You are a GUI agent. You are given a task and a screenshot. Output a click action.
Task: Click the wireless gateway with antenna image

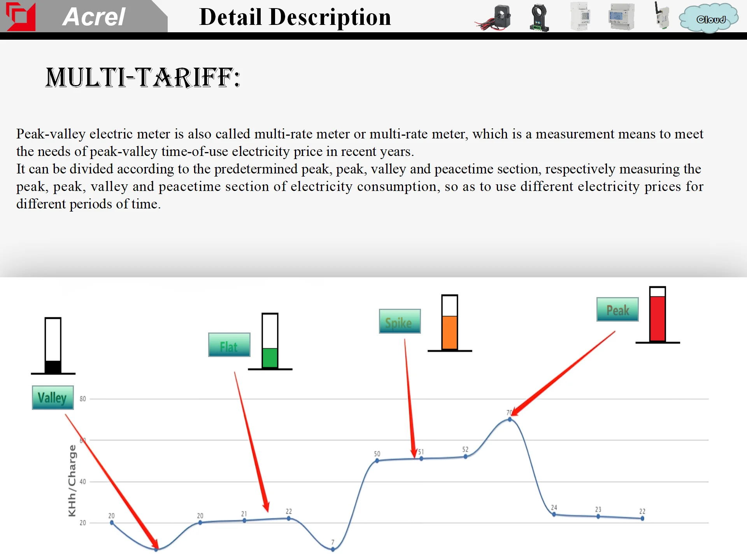(x=661, y=16)
